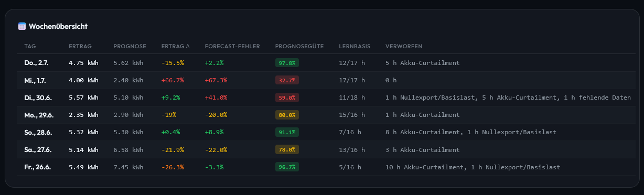Click the calendar icon beside Wochenübersicht

(22, 26)
